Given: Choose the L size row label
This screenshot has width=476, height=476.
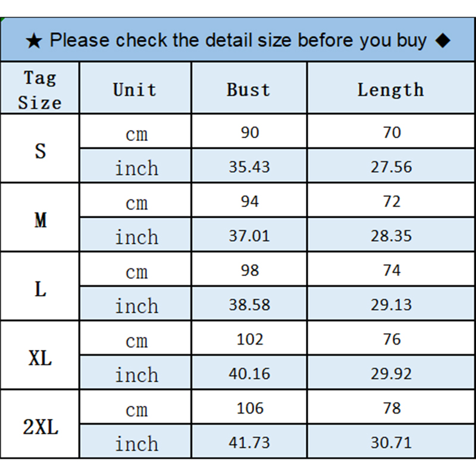Looking at the screenshot, I should [40, 289].
